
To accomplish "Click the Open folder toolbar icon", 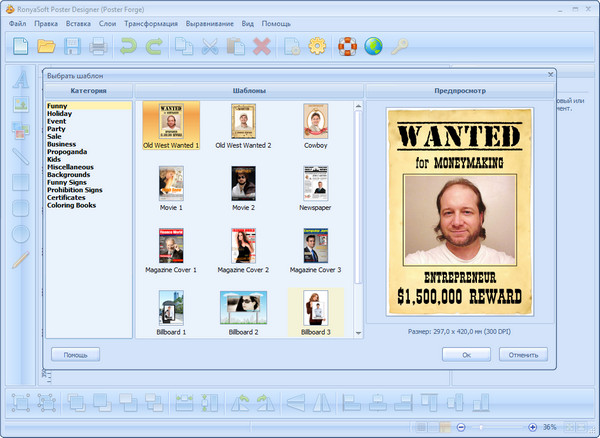I will click(46, 45).
